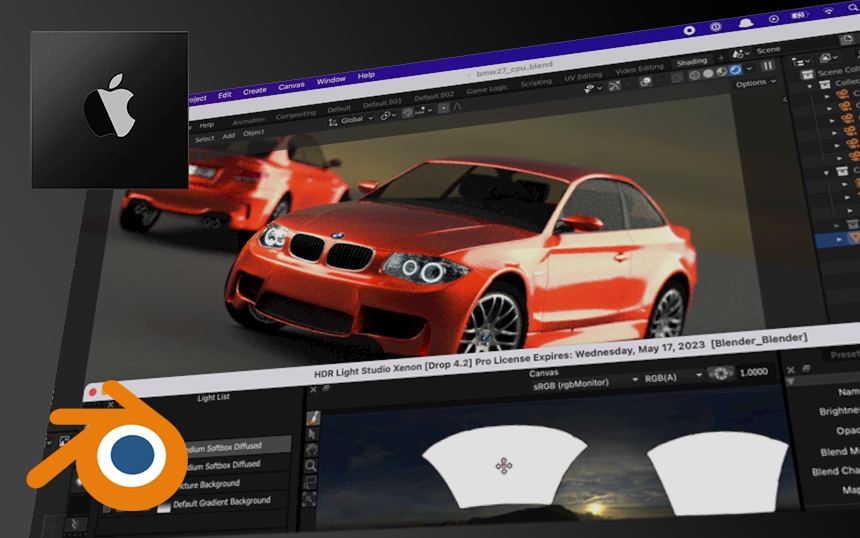Switch to the Shading workspace tab
The width and height of the screenshot is (860, 538).
(691, 62)
